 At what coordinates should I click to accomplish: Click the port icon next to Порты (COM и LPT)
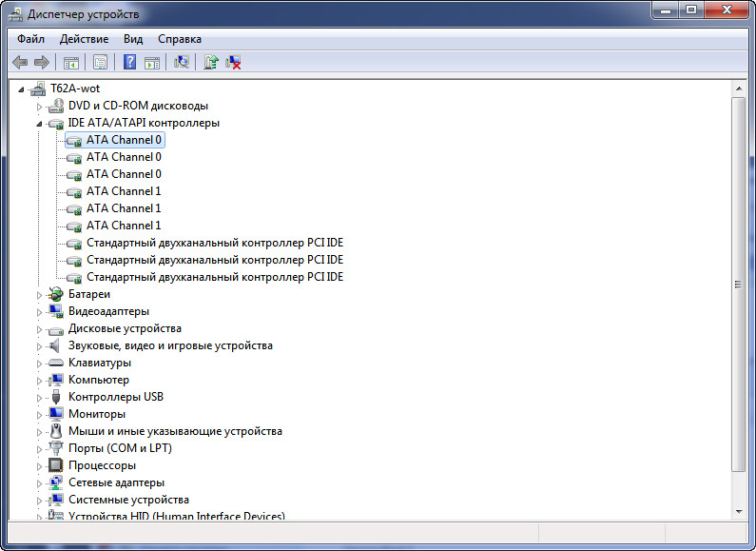pos(56,448)
